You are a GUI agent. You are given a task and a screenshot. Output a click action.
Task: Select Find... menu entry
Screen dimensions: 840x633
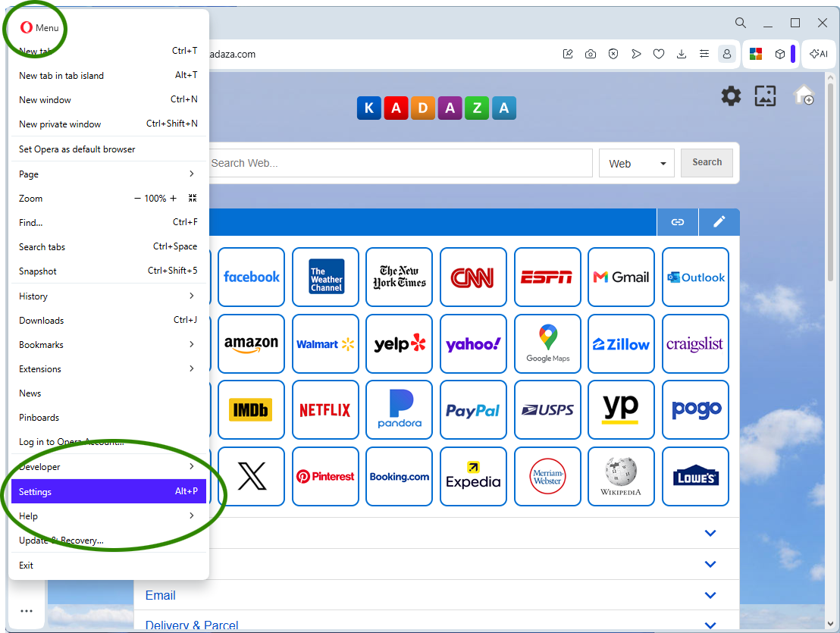click(108, 222)
